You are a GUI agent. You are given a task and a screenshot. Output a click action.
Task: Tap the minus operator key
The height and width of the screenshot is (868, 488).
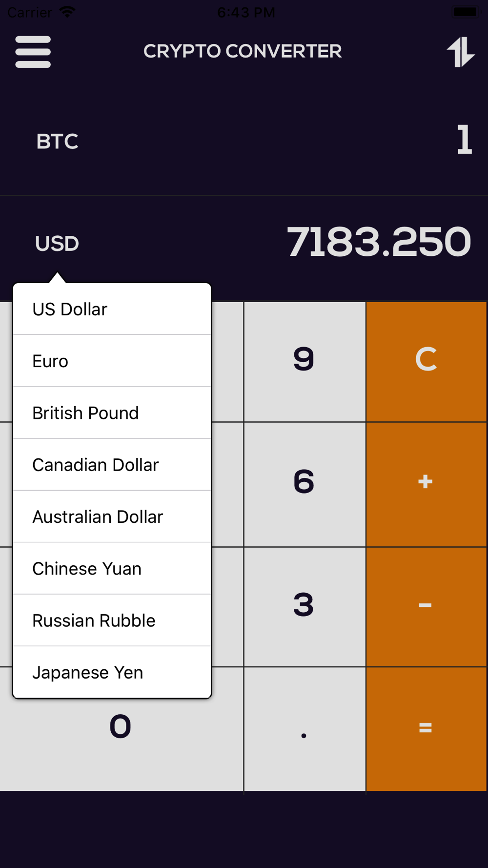tap(426, 607)
